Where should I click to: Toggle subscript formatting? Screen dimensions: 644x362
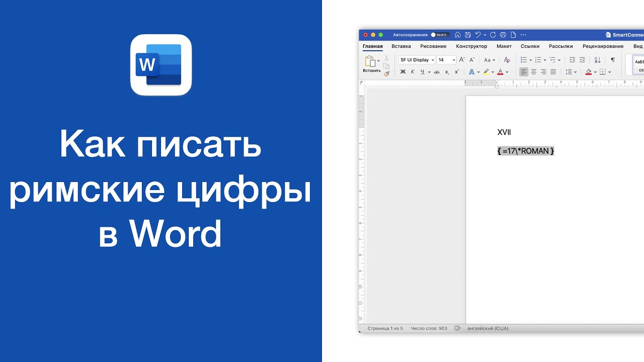(x=447, y=72)
